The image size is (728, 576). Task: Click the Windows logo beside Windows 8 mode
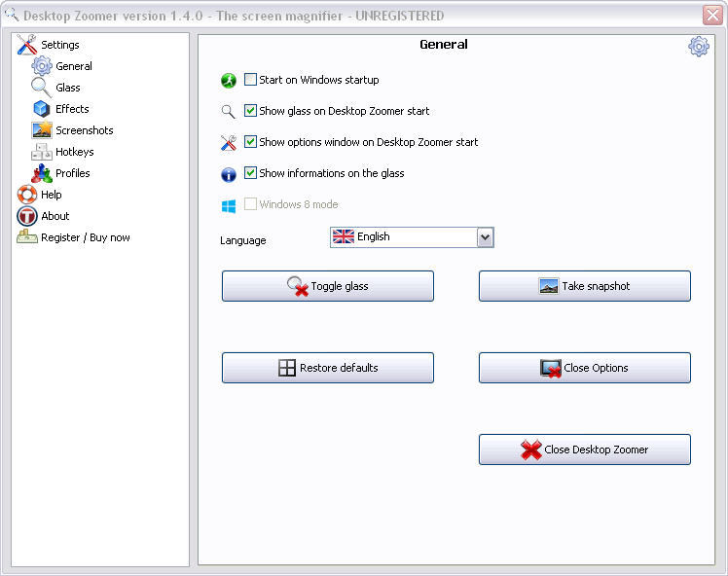(x=229, y=205)
